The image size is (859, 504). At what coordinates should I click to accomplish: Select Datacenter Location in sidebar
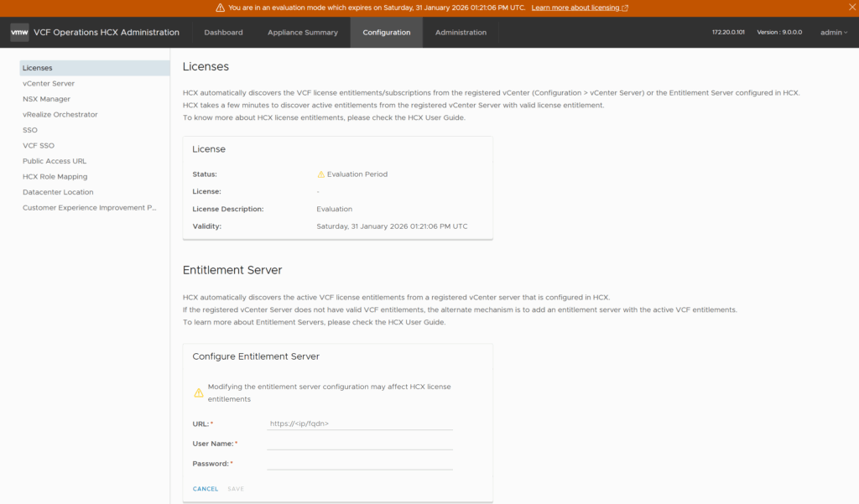tap(58, 192)
